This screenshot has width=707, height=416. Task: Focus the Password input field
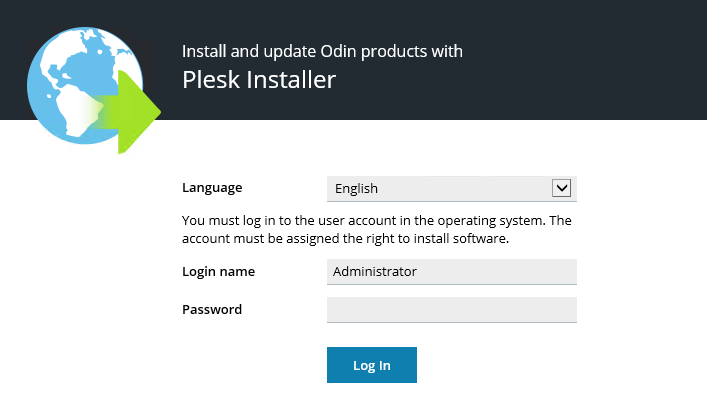point(452,309)
